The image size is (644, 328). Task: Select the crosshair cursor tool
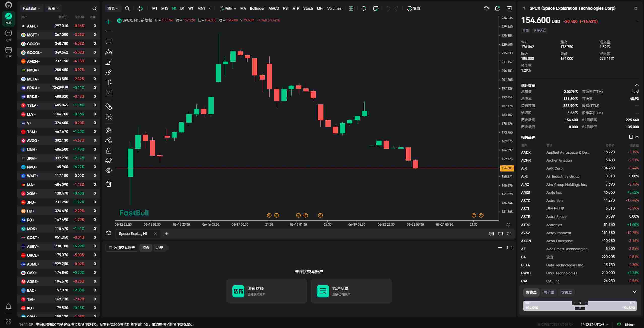click(x=109, y=22)
